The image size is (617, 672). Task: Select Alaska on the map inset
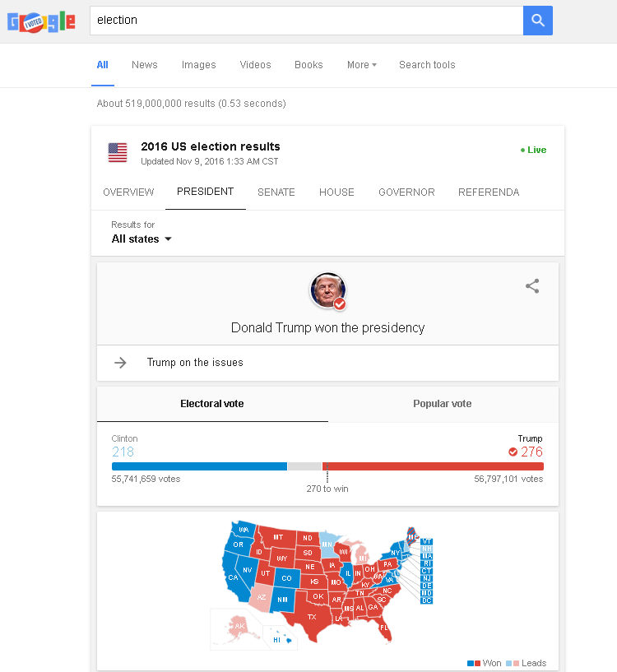pyautogui.click(x=239, y=626)
